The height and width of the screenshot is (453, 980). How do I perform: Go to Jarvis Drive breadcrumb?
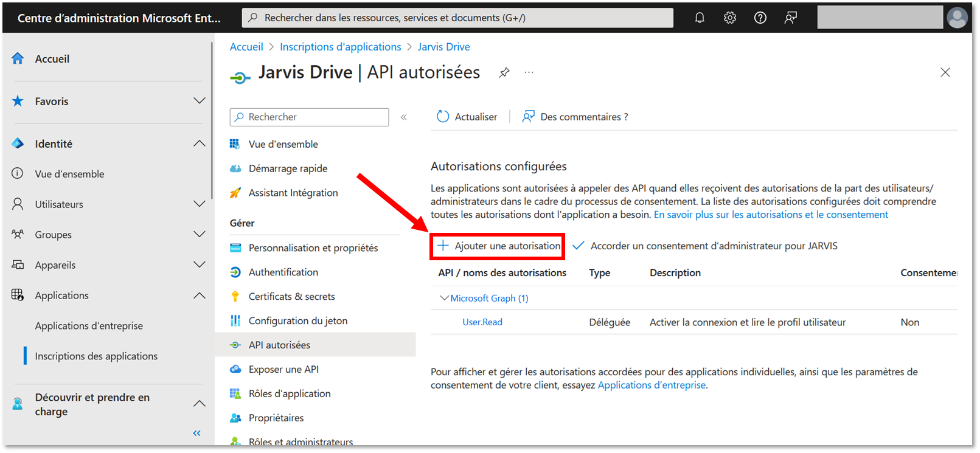coord(444,47)
